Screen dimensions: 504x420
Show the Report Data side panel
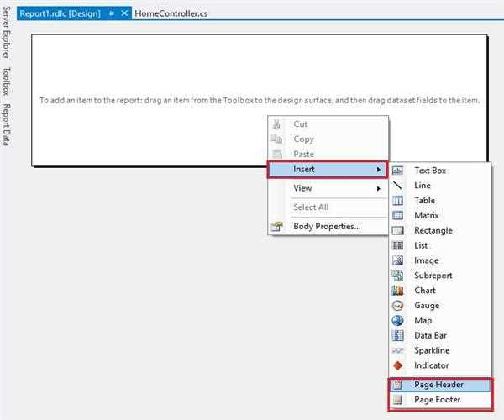(x=7, y=124)
